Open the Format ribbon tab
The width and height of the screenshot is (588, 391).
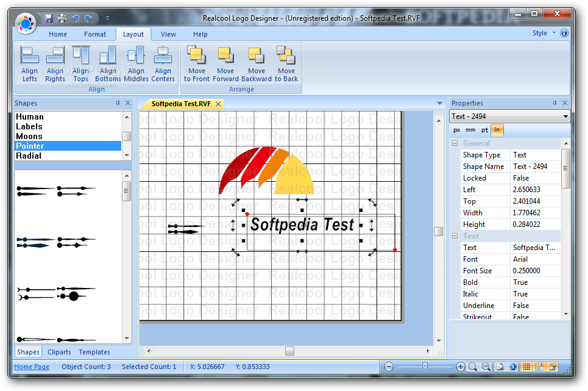[95, 34]
